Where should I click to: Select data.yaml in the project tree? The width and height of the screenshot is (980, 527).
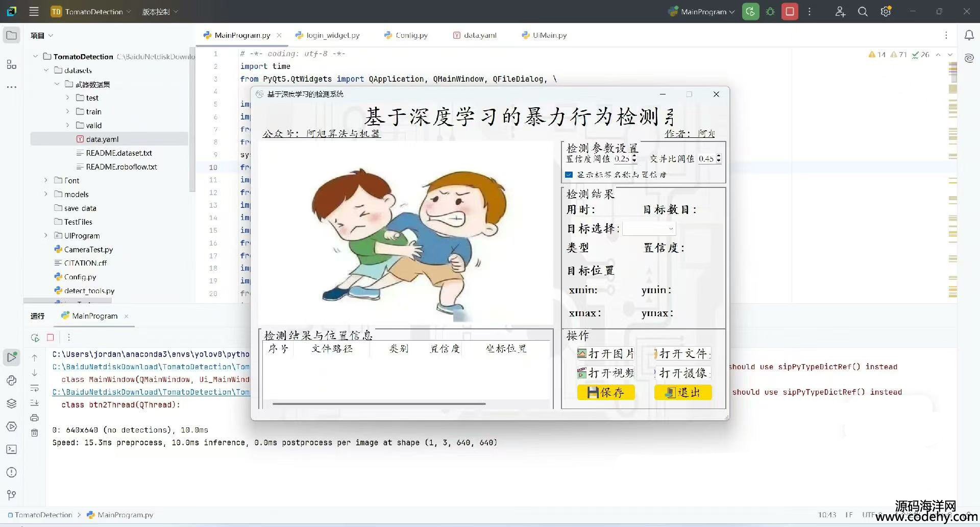point(102,139)
